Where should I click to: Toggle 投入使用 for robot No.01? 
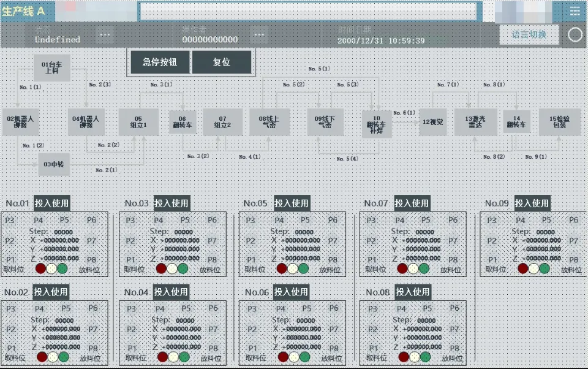point(51,204)
